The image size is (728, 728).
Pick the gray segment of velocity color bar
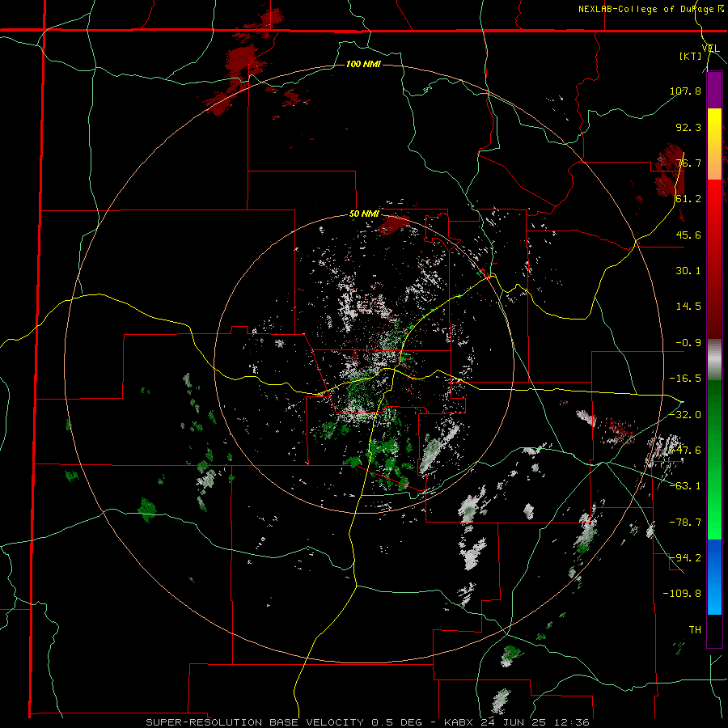714,359
